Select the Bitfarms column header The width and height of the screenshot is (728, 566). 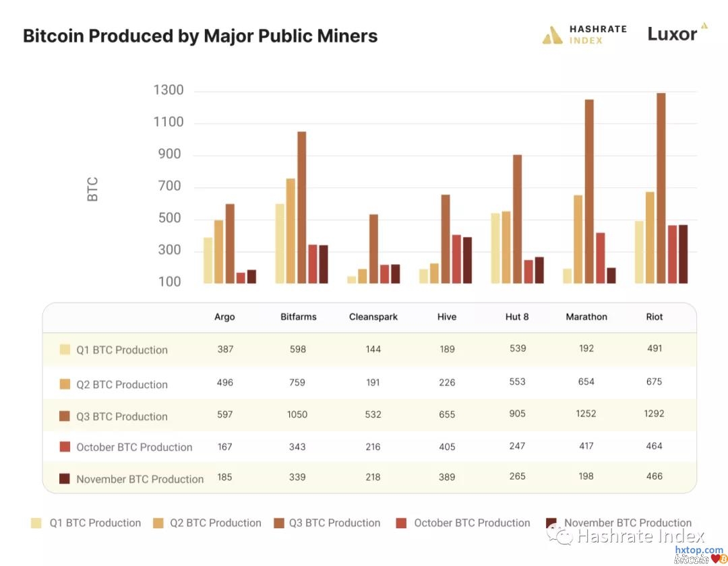click(298, 317)
